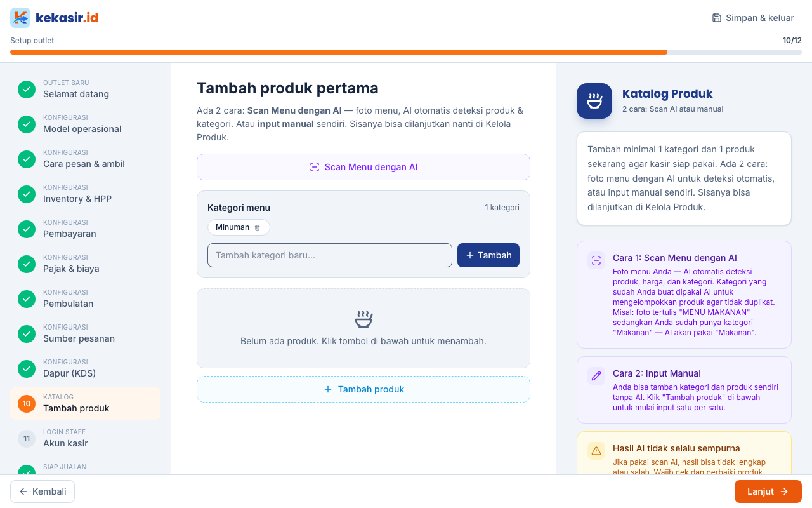The image size is (812, 508).
Task: Click the steaming bowl empty-state icon
Action: [x=363, y=319]
